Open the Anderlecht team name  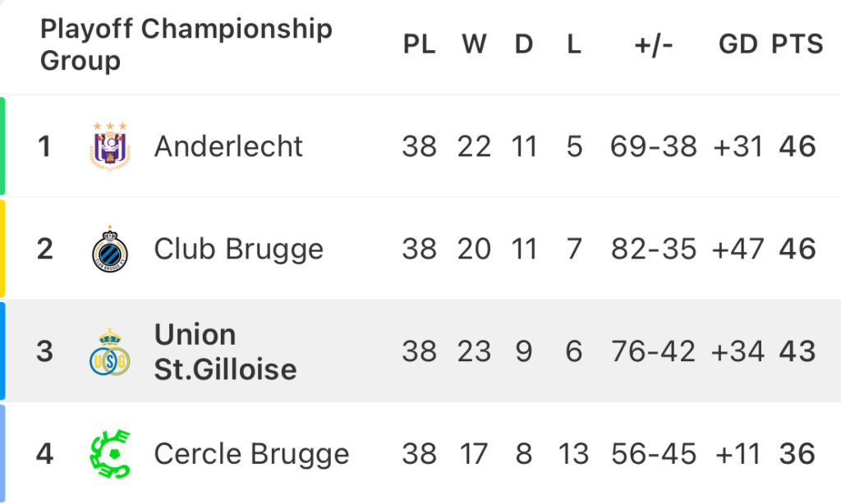pos(228,146)
